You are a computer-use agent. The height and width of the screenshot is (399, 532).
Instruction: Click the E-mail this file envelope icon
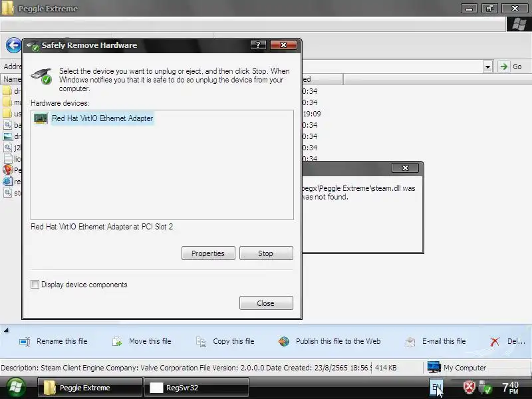point(410,342)
